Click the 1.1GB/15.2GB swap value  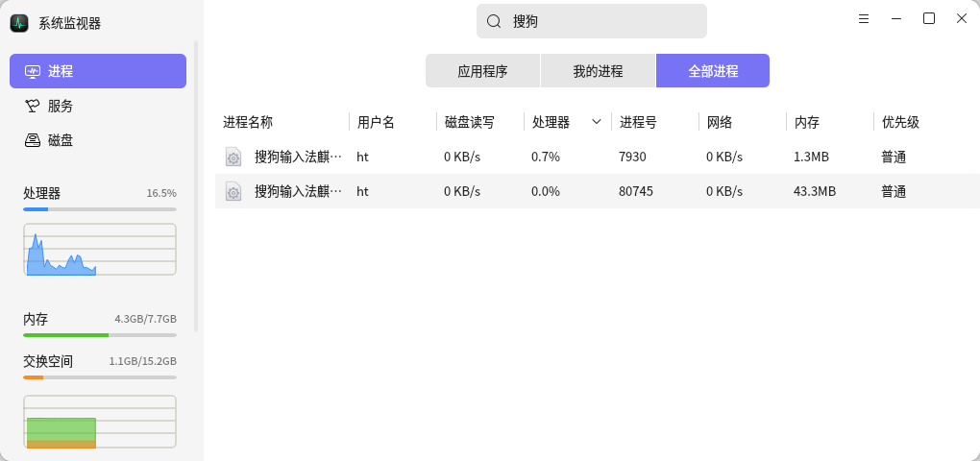pyautogui.click(x=143, y=361)
